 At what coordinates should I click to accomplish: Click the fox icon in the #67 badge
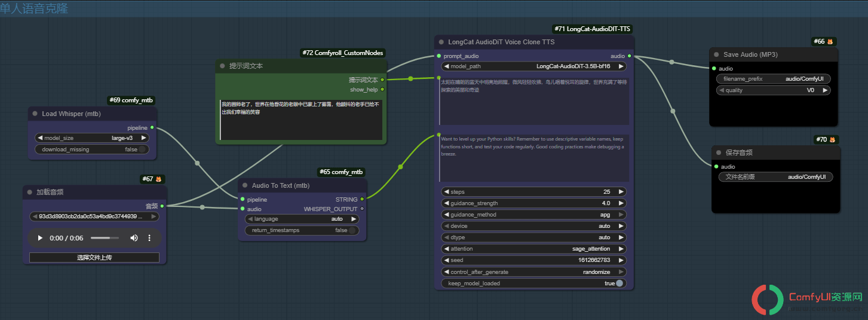click(158, 179)
